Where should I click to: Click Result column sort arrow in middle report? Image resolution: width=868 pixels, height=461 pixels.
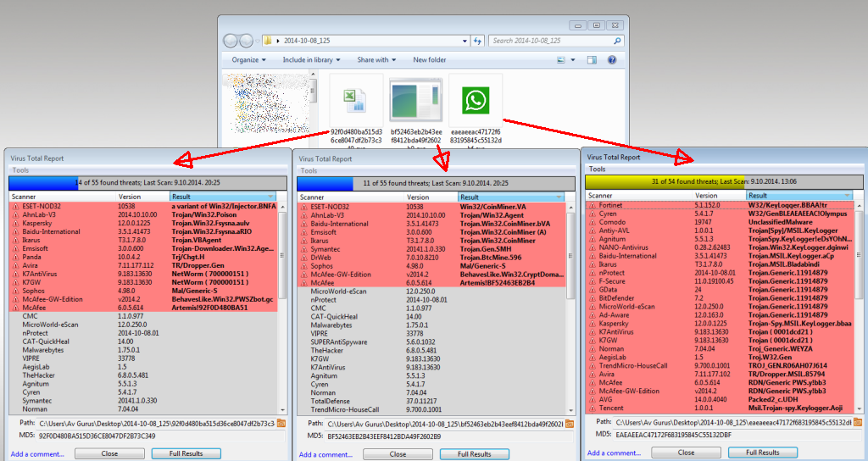[559, 197]
